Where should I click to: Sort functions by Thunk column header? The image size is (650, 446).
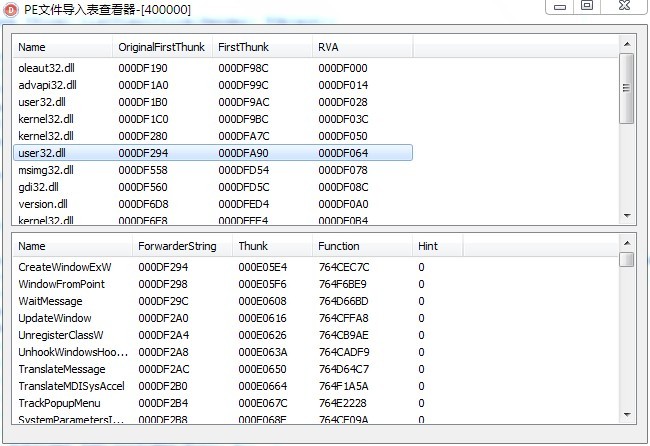[272, 246]
